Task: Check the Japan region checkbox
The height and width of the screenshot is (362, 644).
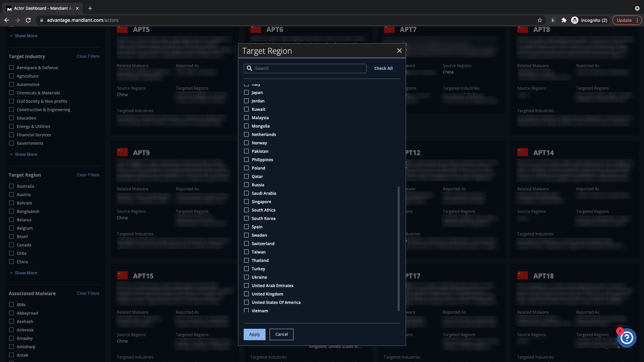Action: 246,92
